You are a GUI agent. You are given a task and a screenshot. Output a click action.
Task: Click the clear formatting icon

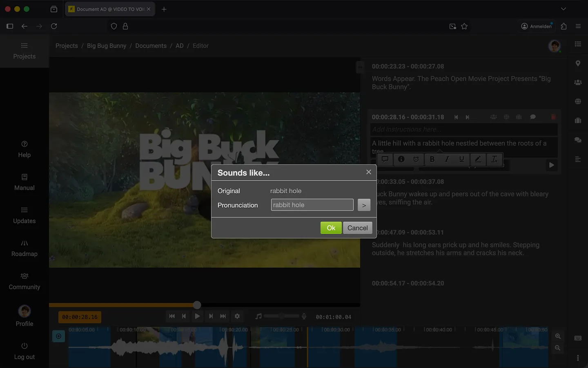pos(494,159)
